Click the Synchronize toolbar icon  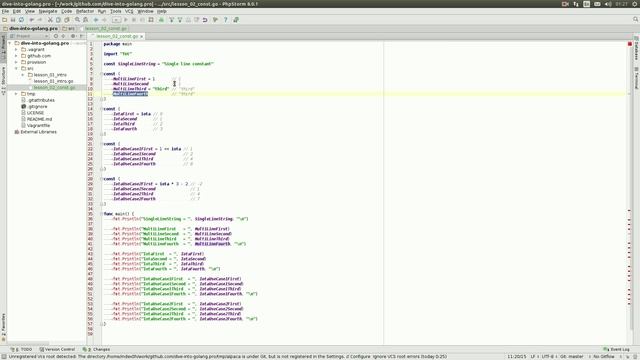pyautogui.click(x=21, y=20)
